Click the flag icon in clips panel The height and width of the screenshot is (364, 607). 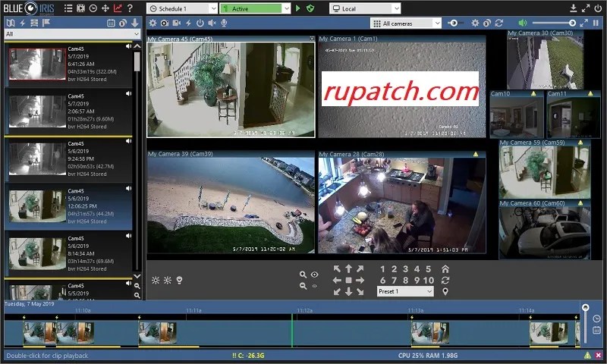(46, 23)
